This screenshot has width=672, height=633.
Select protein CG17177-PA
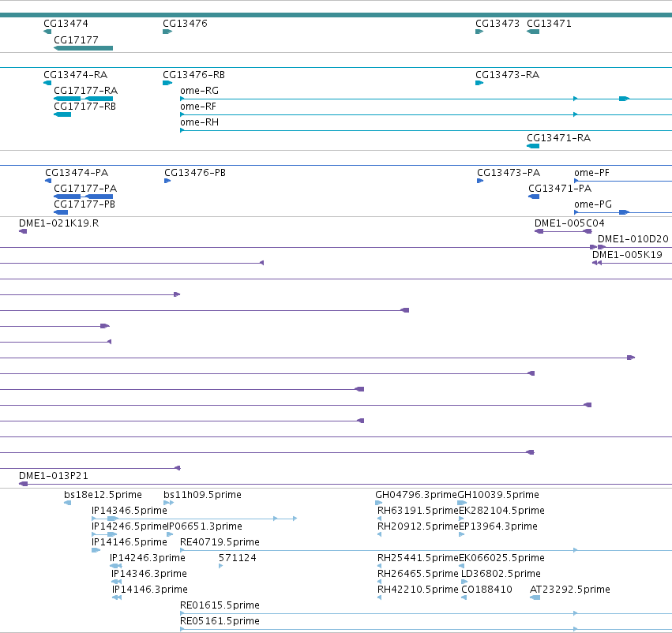tap(85, 189)
